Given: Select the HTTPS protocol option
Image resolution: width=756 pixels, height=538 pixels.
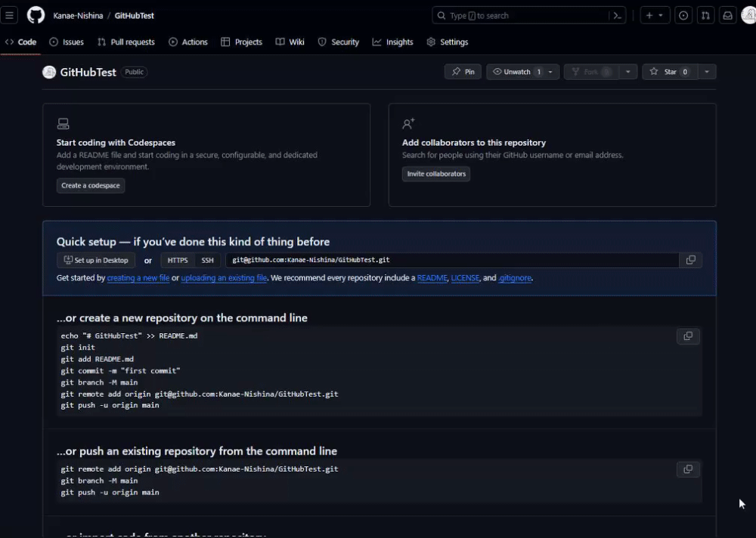Looking at the screenshot, I should click(x=178, y=261).
